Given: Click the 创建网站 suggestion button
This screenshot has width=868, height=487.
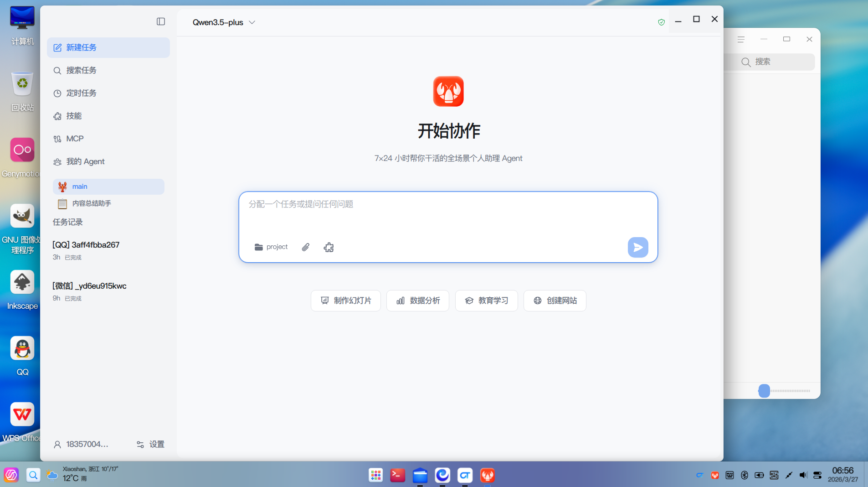Looking at the screenshot, I should coord(555,300).
